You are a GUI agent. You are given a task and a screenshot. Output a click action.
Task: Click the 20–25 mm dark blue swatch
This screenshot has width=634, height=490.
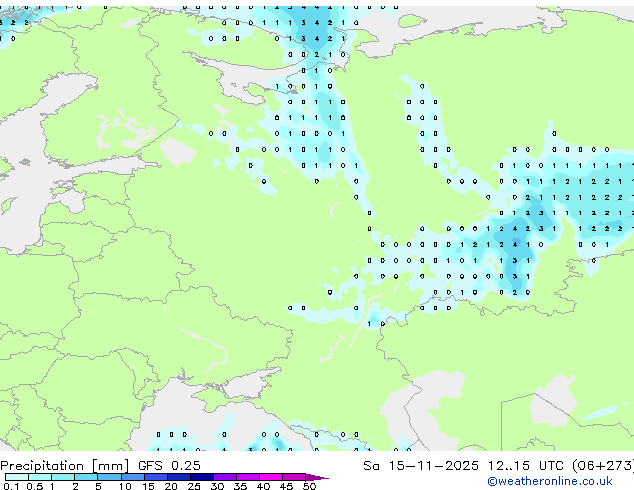[179, 477]
